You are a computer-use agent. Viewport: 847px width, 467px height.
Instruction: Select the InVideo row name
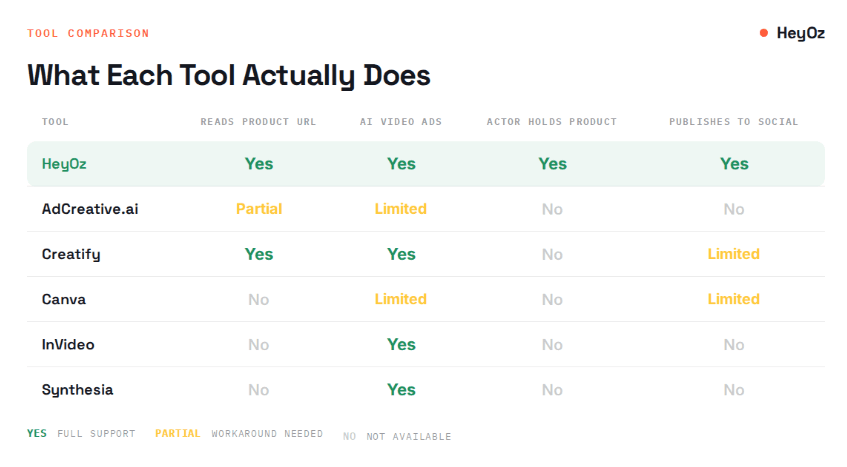pyautogui.click(x=68, y=344)
